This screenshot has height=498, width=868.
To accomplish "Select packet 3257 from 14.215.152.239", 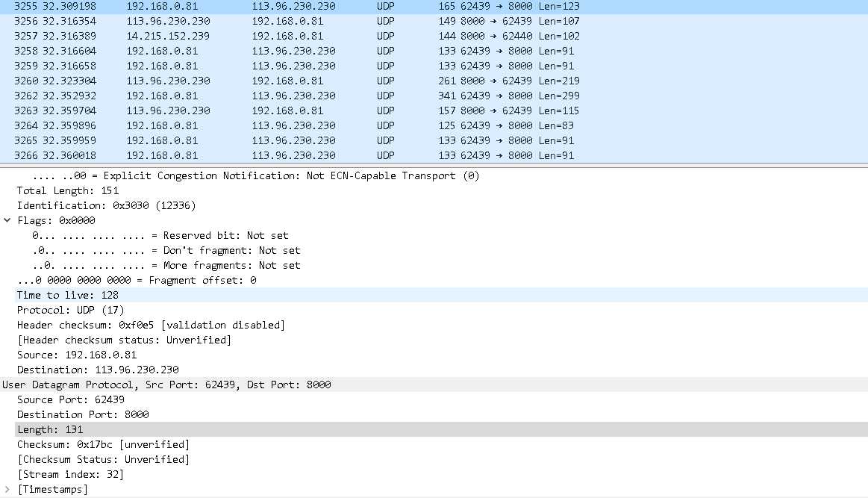I will pyautogui.click(x=434, y=36).
